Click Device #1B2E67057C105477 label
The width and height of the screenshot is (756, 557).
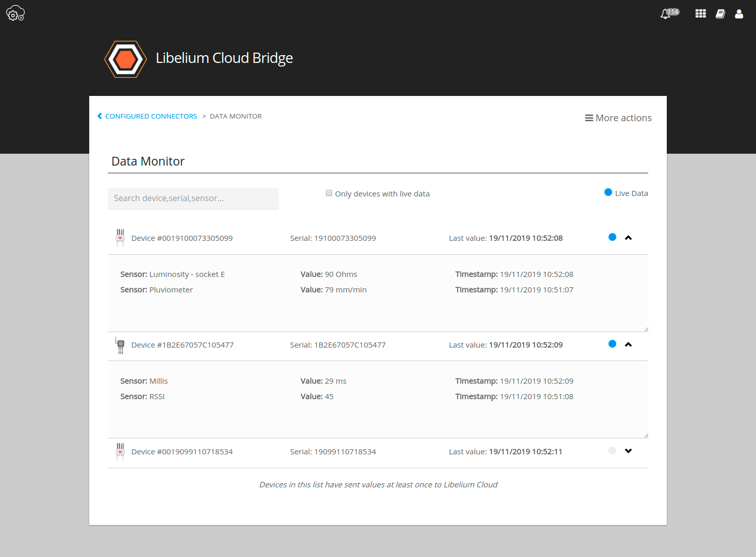pyautogui.click(x=183, y=345)
